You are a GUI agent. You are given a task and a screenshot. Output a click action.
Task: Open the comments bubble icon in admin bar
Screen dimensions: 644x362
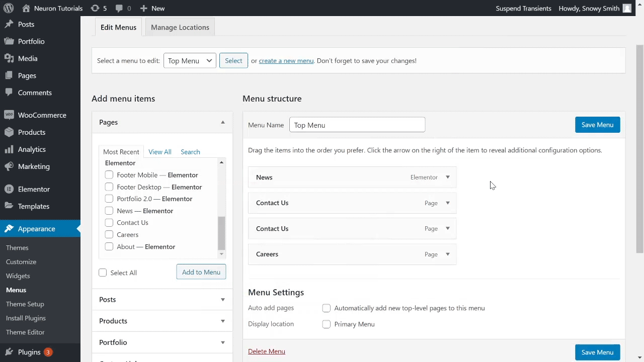(x=119, y=9)
